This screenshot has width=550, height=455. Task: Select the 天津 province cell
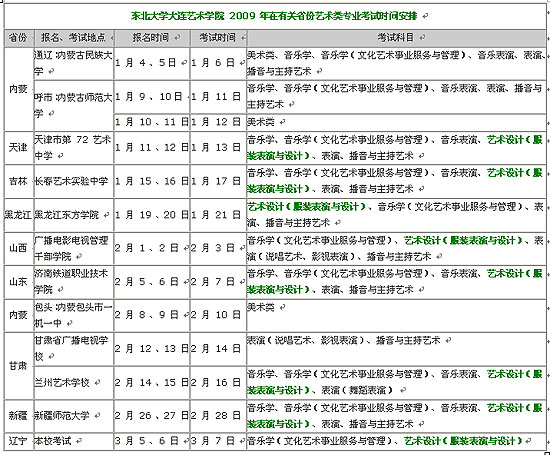19,147
